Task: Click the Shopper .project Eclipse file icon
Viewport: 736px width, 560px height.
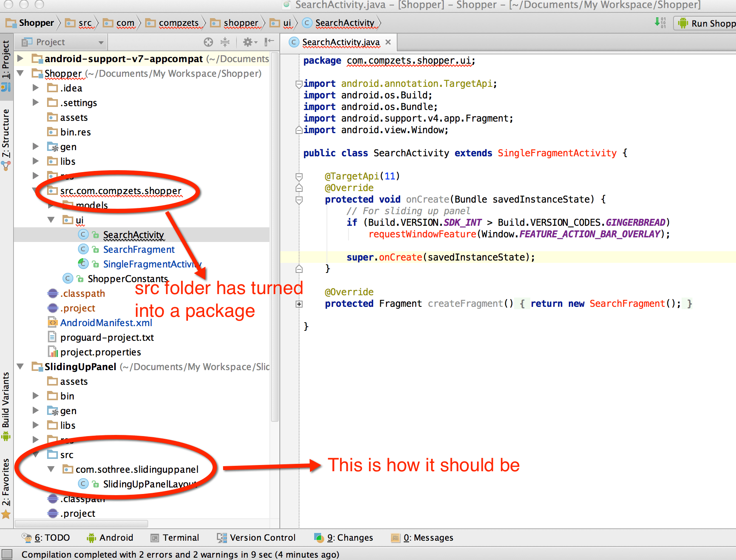Action: (x=52, y=308)
